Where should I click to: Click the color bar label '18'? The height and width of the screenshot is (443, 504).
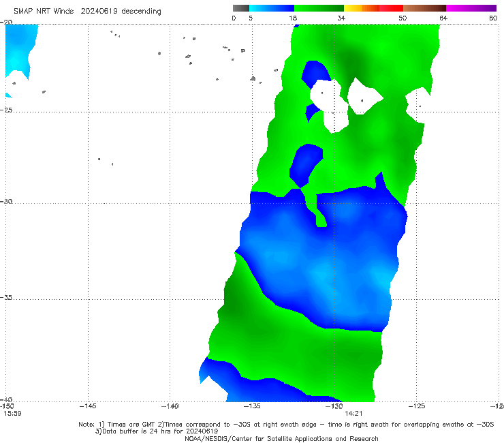click(293, 18)
